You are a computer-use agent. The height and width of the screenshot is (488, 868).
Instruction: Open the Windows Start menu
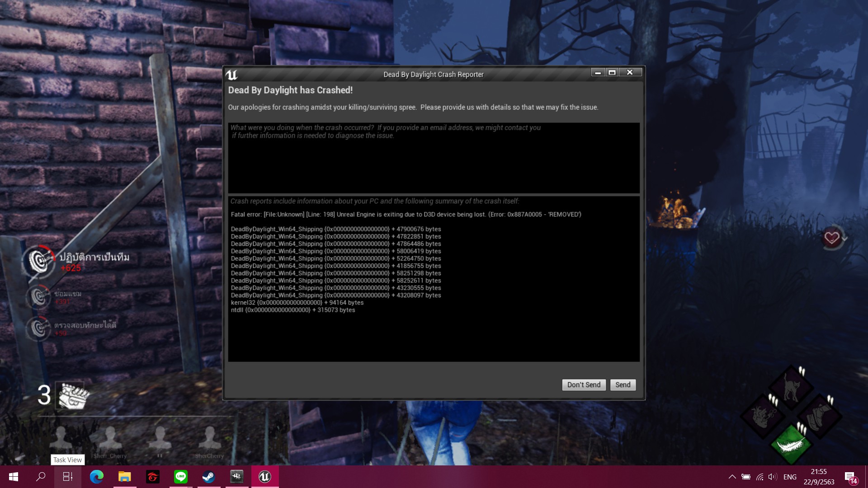(x=14, y=477)
